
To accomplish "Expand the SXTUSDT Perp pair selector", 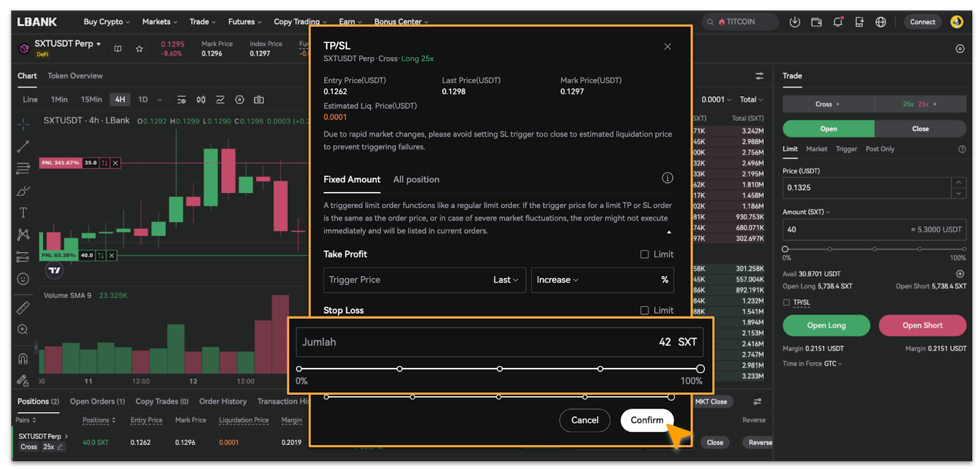I will pyautogui.click(x=67, y=44).
